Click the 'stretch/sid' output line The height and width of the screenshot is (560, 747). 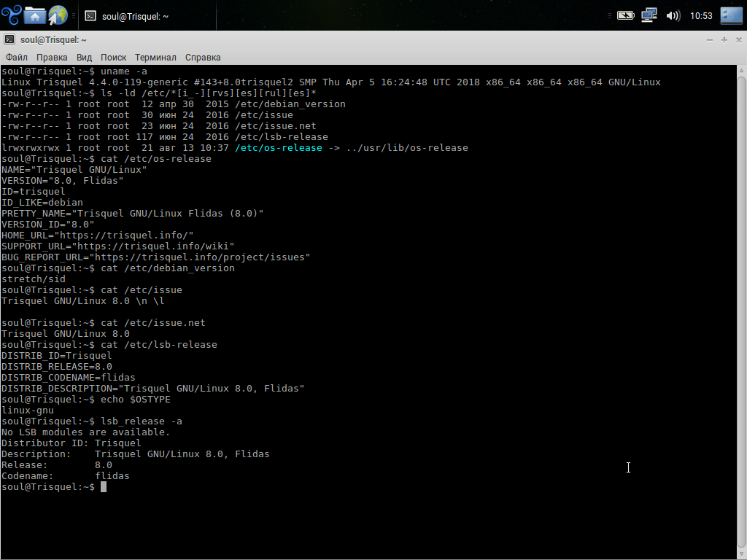point(34,279)
